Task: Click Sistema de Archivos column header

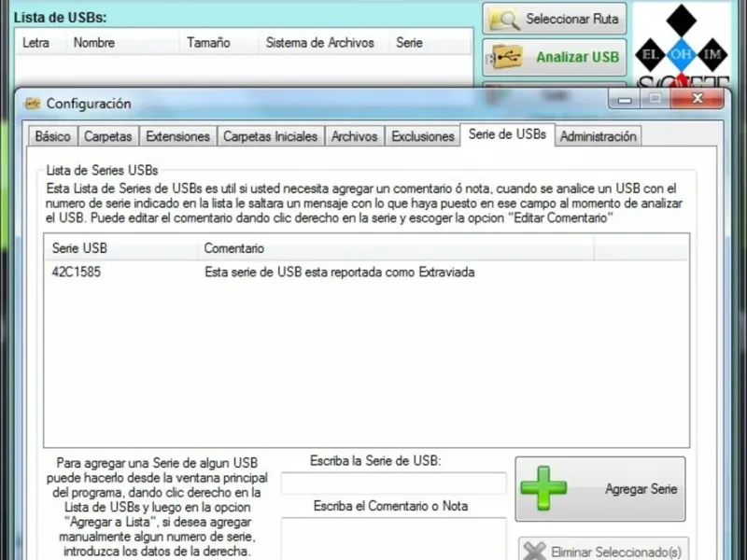Action: (323, 43)
